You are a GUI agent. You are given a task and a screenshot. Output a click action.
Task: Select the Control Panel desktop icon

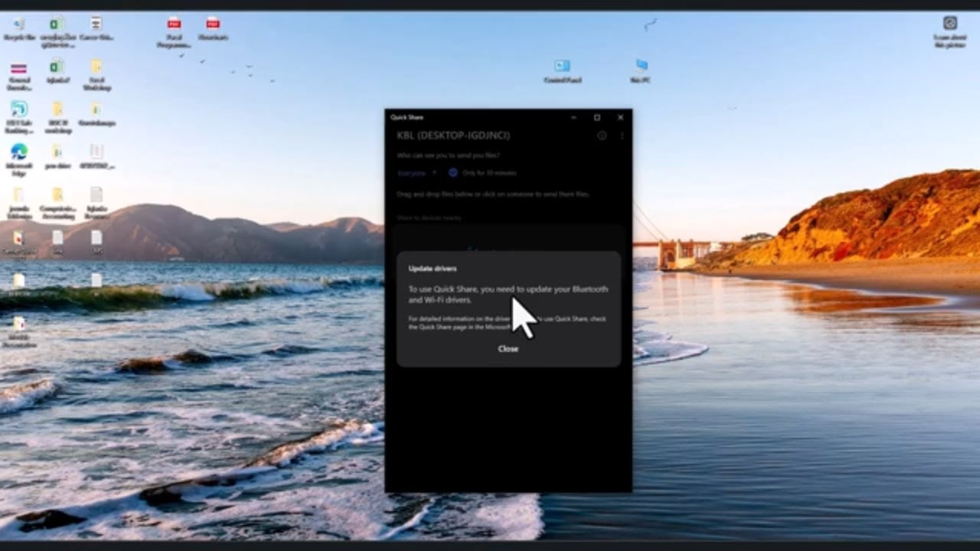562,71
